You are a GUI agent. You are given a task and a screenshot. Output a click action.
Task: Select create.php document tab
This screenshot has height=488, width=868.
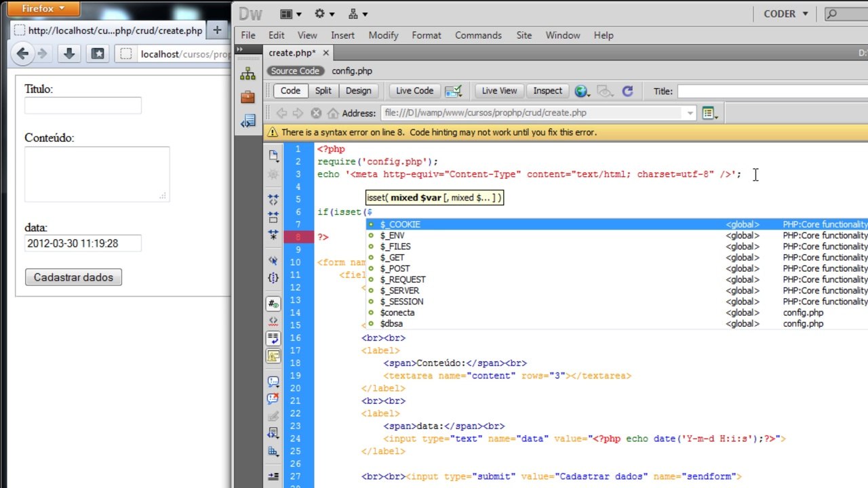pos(291,53)
